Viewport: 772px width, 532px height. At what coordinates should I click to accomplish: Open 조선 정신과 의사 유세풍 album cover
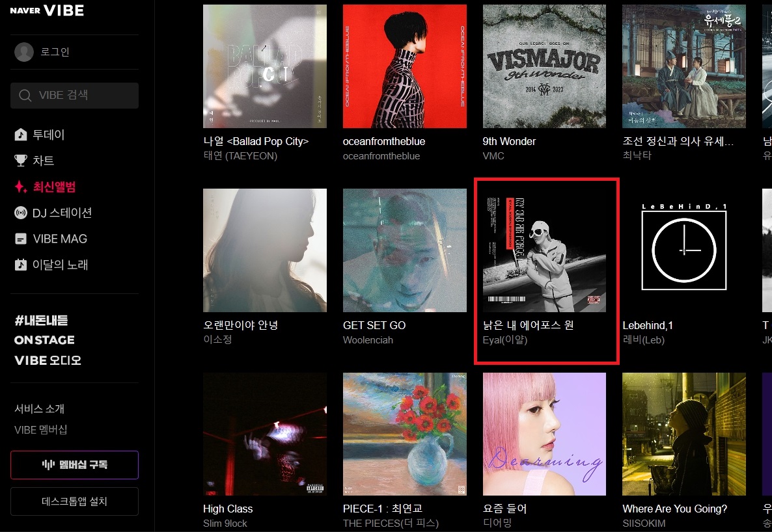pyautogui.click(x=684, y=66)
